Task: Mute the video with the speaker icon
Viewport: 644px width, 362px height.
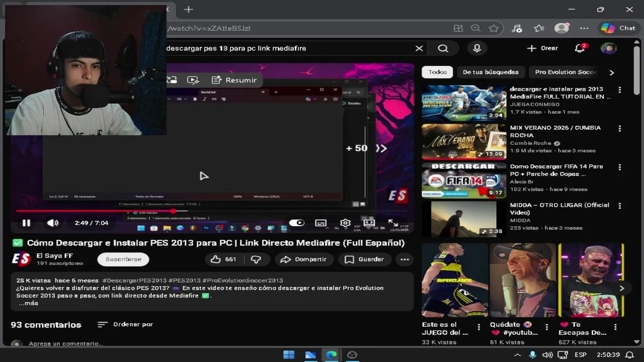Action: point(52,223)
